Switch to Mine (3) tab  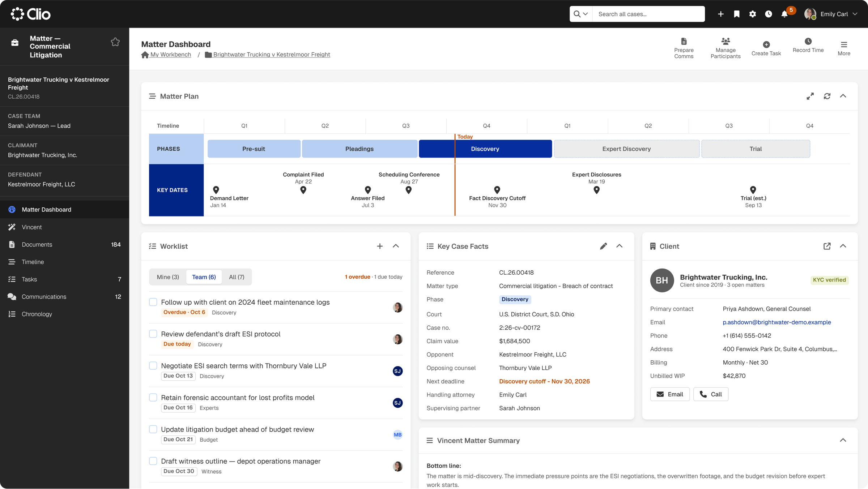tap(168, 277)
